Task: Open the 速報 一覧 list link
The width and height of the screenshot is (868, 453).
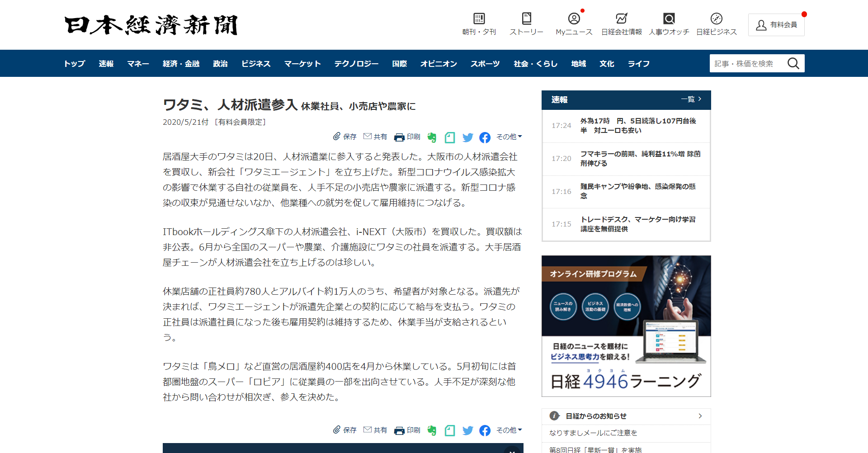Action: click(691, 99)
